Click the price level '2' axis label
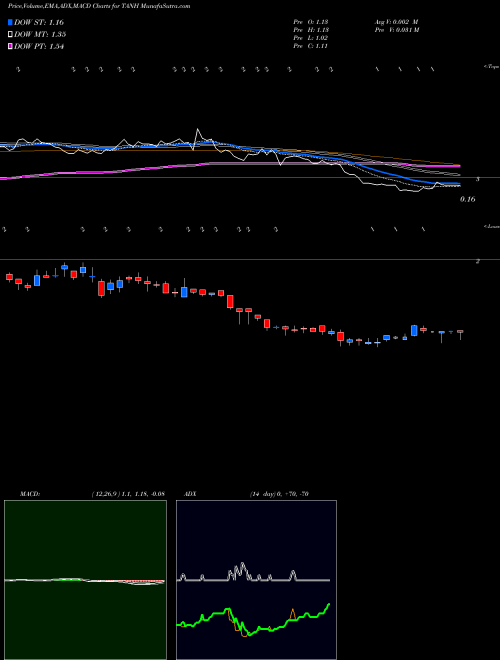500x660 pixels. 478,261
